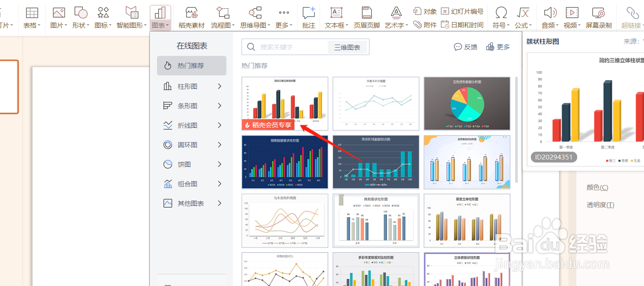Open the 形状 dropdown arrow
This screenshot has width=644, height=286.
click(x=88, y=26)
